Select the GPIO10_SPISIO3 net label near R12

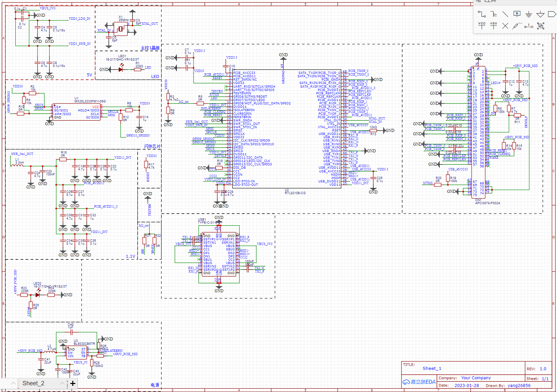click(138, 136)
